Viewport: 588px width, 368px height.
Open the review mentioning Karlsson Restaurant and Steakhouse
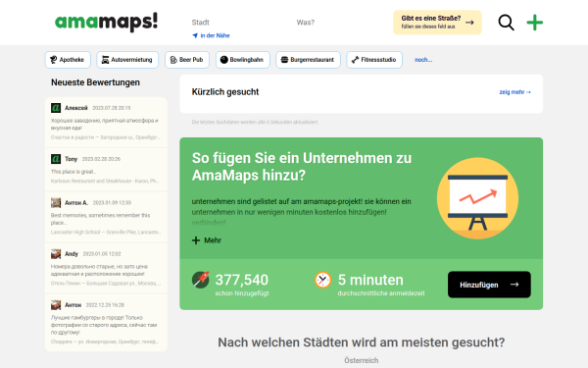click(106, 170)
